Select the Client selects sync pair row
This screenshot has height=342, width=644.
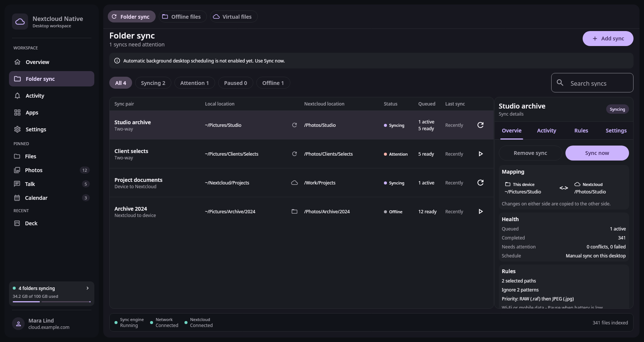coord(302,154)
